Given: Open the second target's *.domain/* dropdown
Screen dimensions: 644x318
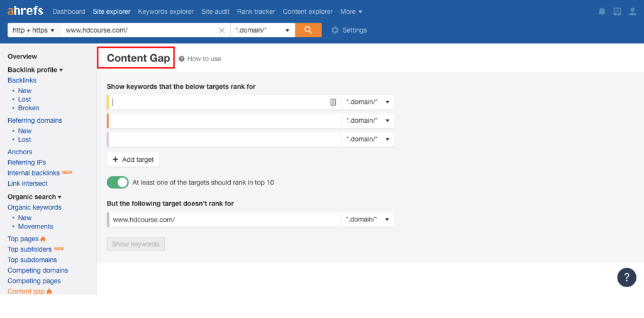Looking at the screenshot, I should click(x=367, y=120).
